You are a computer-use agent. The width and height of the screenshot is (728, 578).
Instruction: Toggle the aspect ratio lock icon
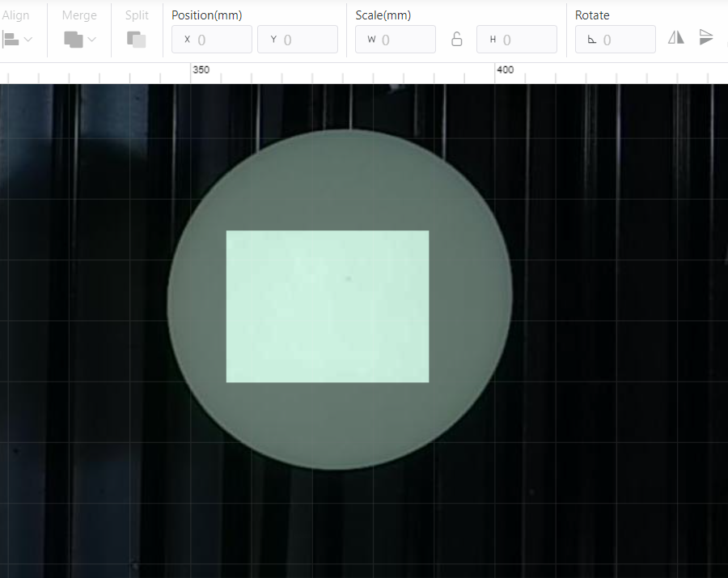click(x=457, y=40)
